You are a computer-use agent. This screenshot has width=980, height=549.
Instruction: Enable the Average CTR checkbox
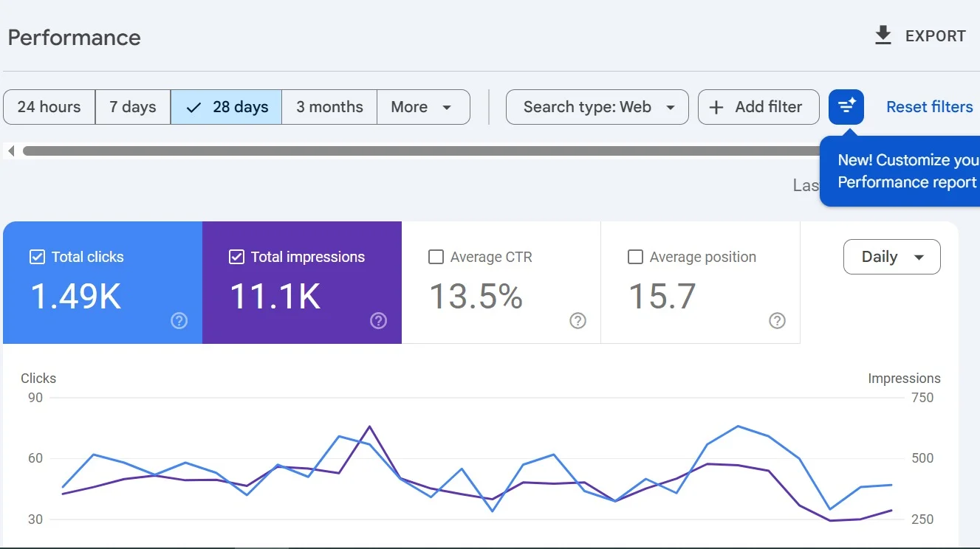[x=436, y=257]
